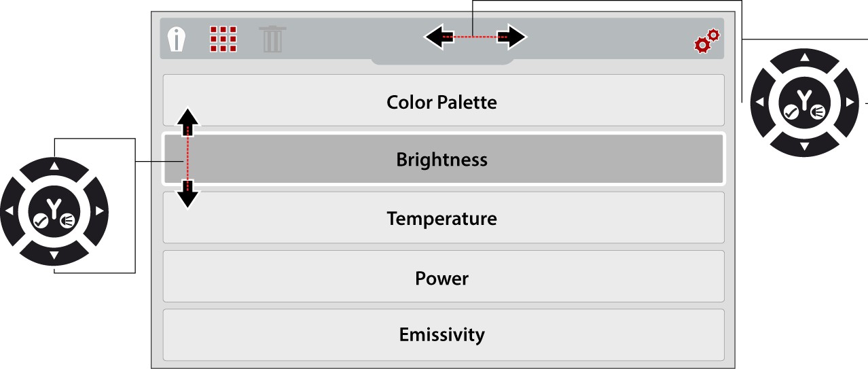Open the red grid gallery icon

(223, 39)
